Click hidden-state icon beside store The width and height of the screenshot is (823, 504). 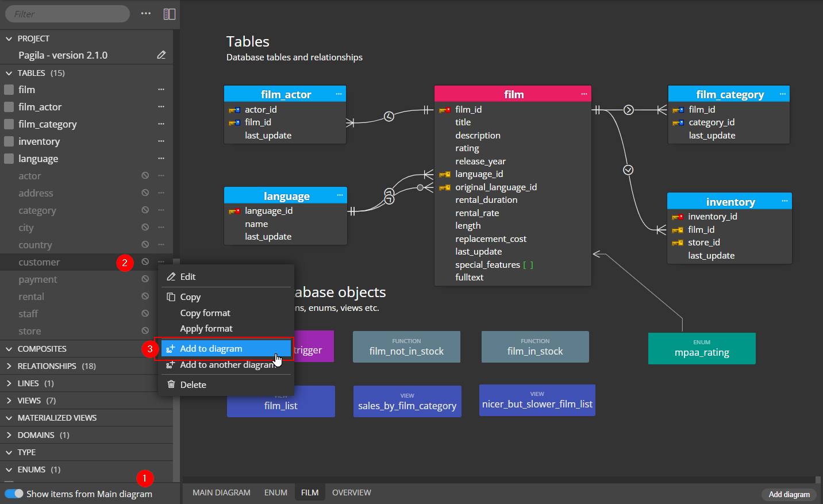pos(145,330)
